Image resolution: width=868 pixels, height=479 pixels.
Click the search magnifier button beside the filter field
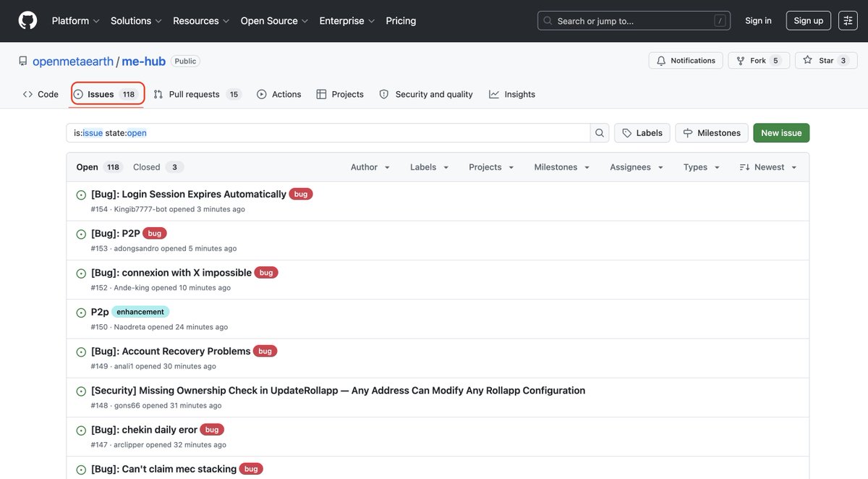(x=600, y=133)
